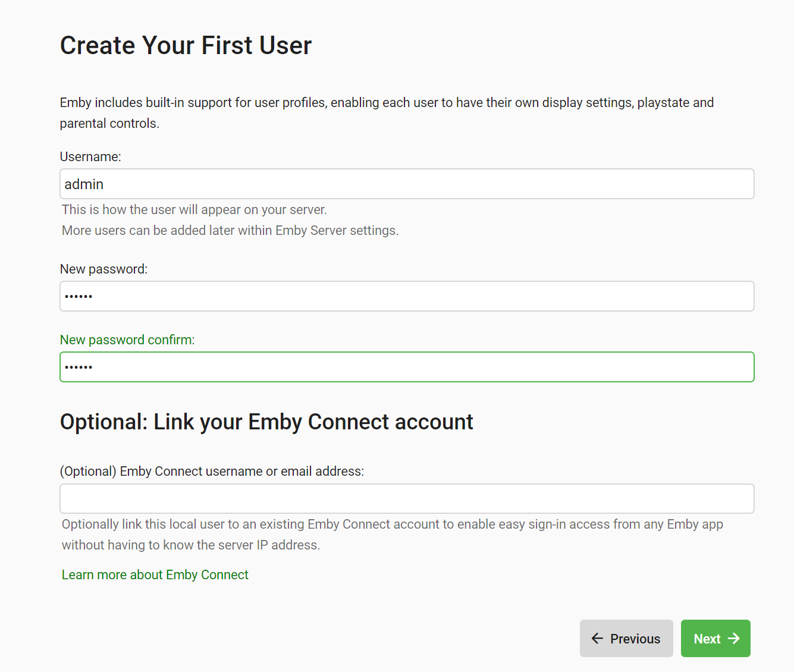
Task: Select the New password confirm field
Action: [407, 367]
